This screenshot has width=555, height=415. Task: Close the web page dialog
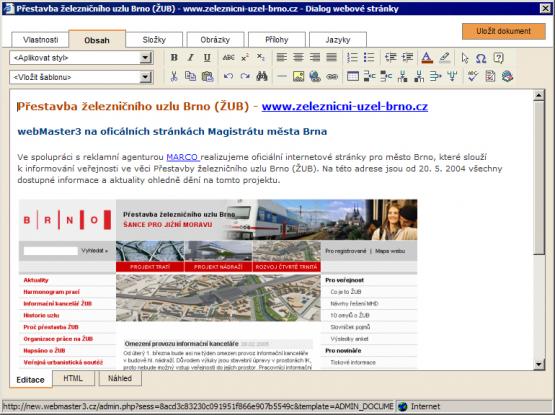pyautogui.click(x=545, y=8)
